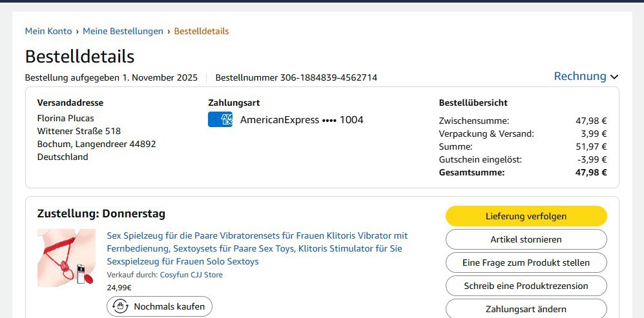Visit the Cosyfun CJJ Store seller page
The width and height of the screenshot is (644, 318).
[x=191, y=275]
